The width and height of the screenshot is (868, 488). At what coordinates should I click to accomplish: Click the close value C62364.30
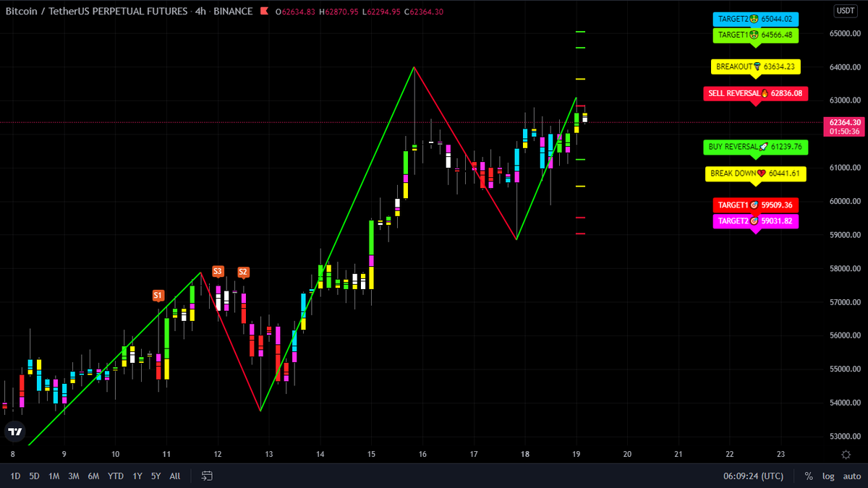tap(425, 12)
